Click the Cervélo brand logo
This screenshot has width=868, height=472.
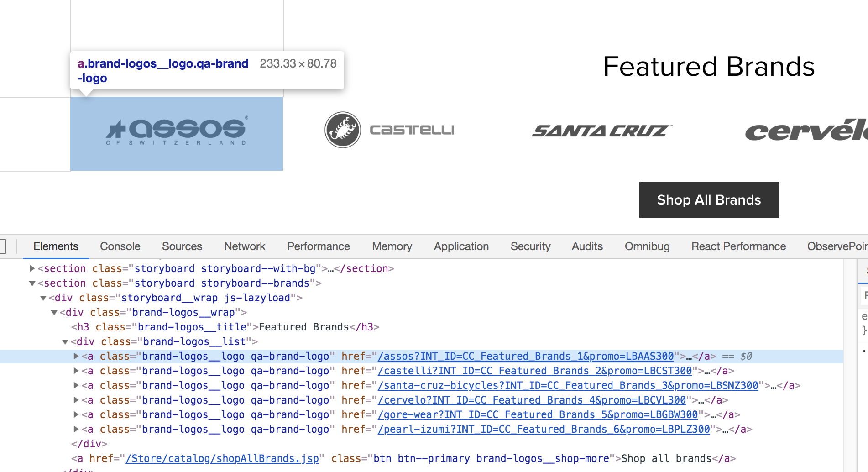806,131
